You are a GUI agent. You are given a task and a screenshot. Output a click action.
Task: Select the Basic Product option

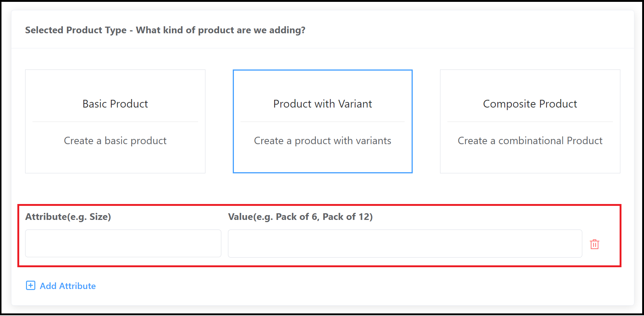(x=115, y=121)
